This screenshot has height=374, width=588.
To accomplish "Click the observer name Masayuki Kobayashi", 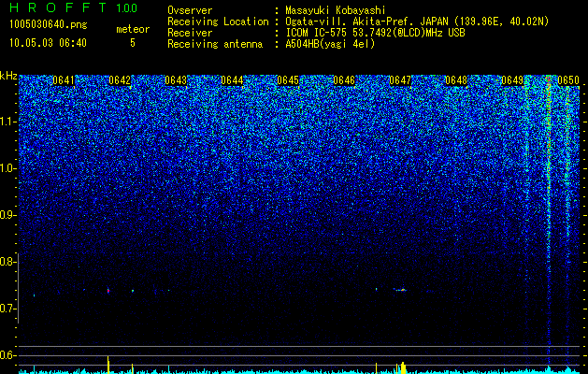I will pos(336,10).
